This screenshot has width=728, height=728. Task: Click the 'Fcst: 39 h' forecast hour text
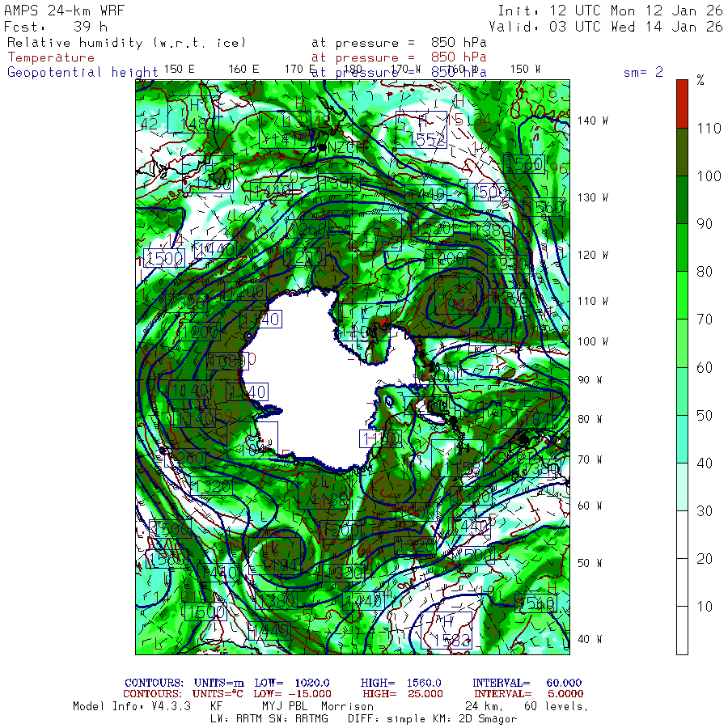56,27
